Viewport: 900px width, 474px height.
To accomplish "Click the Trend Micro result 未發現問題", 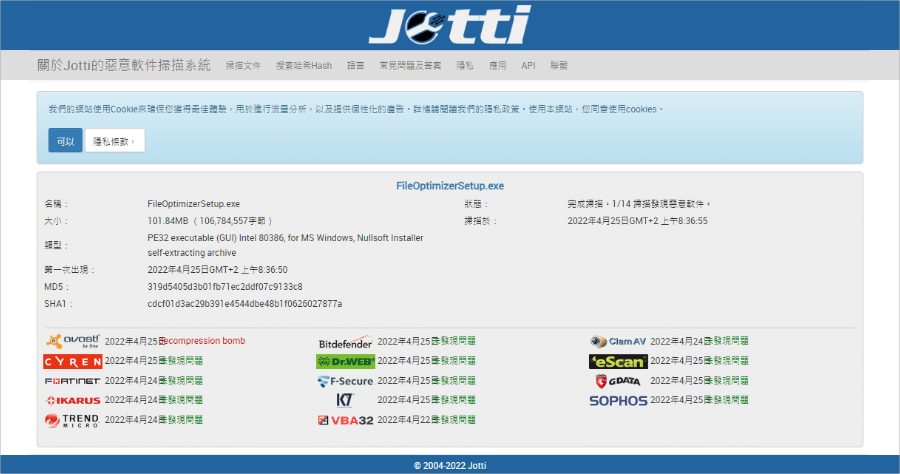I will pyautogui.click(x=181, y=420).
